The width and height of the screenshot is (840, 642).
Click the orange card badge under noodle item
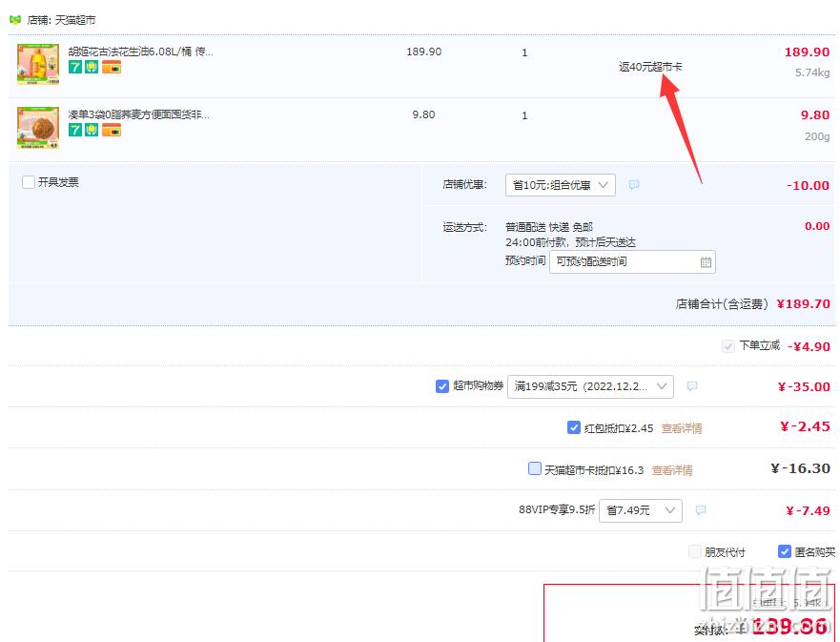point(112,130)
